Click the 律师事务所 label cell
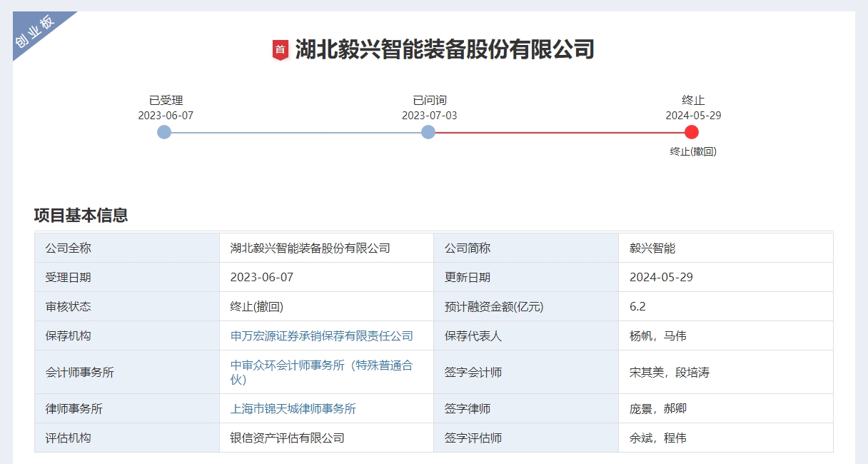The width and height of the screenshot is (868, 464). (x=127, y=408)
